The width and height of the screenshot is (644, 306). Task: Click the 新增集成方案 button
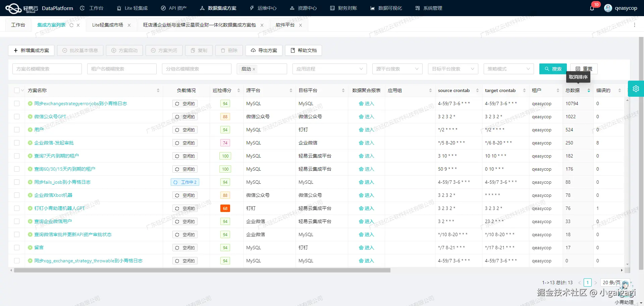click(x=31, y=50)
